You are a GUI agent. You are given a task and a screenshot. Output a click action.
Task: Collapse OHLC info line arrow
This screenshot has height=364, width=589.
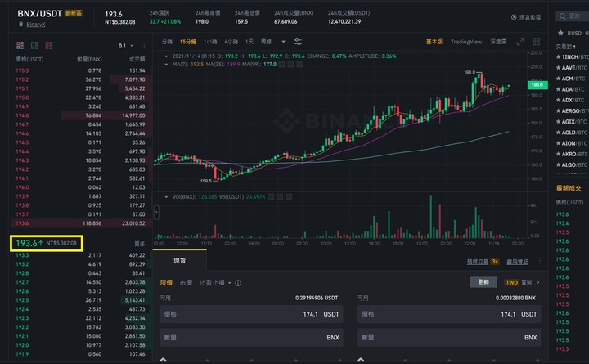(x=166, y=56)
